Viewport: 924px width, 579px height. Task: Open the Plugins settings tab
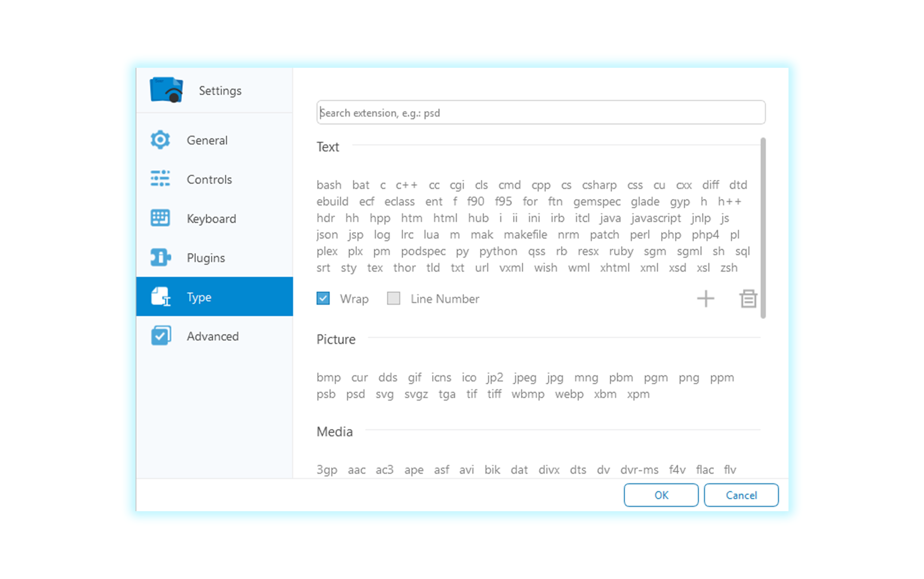point(206,258)
